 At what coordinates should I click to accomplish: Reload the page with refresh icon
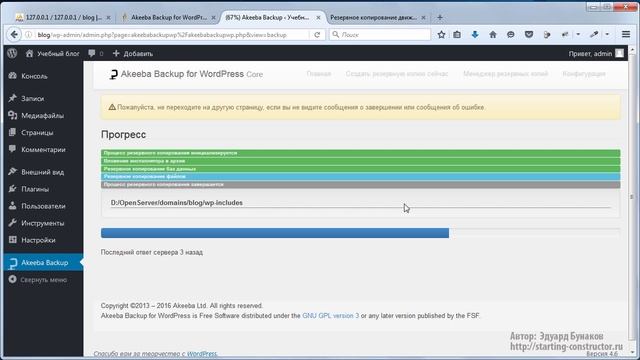pyautogui.click(x=317, y=35)
